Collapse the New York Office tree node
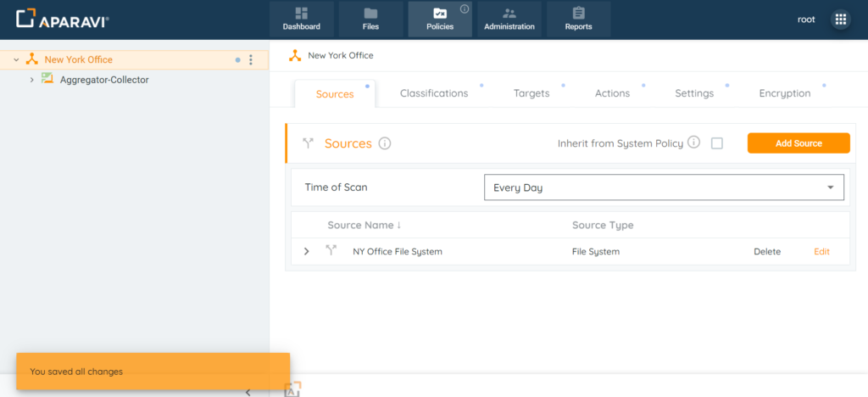 click(16, 60)
